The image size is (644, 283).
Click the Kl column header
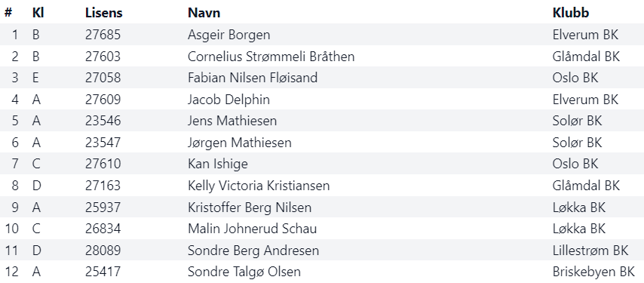(x=38, y=13)
